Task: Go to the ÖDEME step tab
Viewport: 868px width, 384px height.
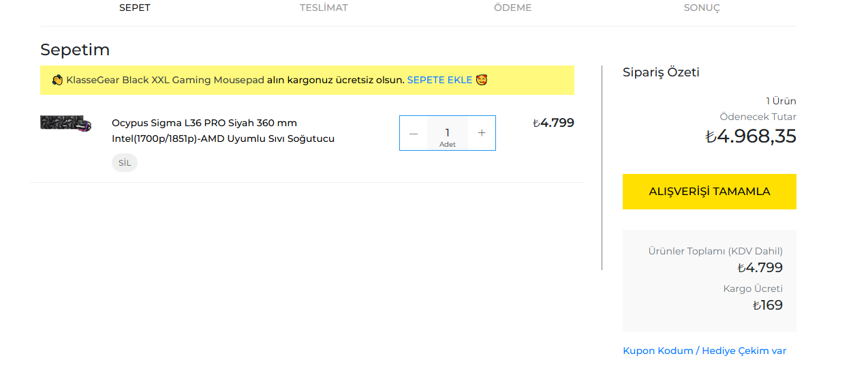Action: click(512, 8)
